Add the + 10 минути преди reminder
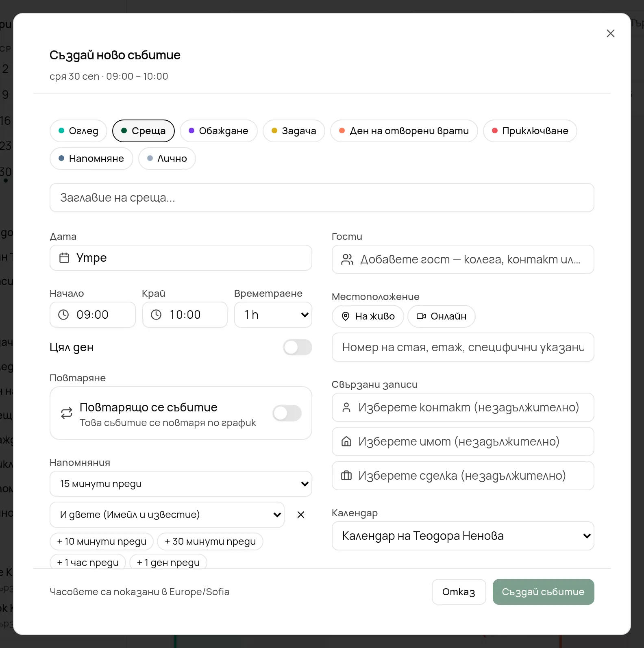Image resolution: width=644 pixels, height=648 pixels. [x=102, y=541]
